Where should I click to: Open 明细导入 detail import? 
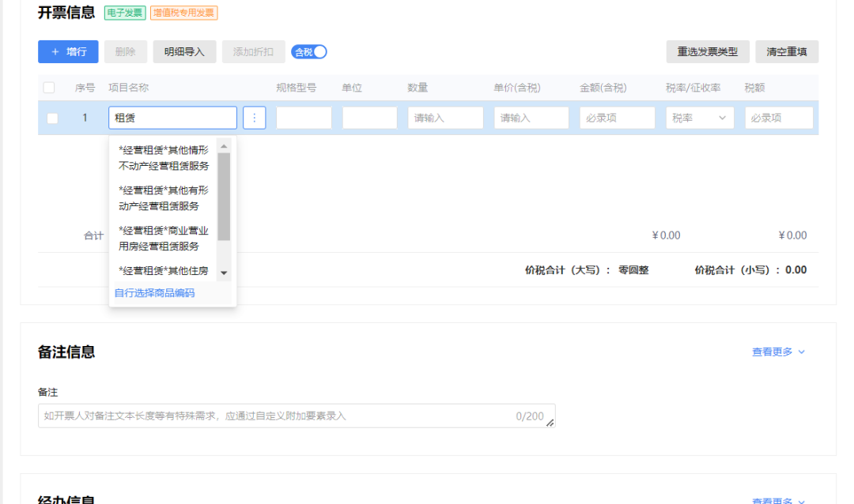tap(184, 51)
